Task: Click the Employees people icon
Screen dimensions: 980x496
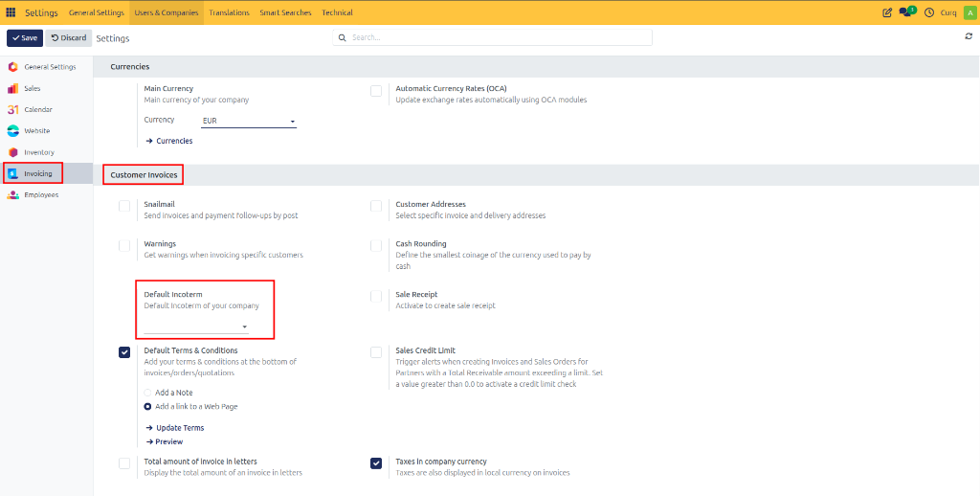Action: pyautogui.click(x=13, y=194)
